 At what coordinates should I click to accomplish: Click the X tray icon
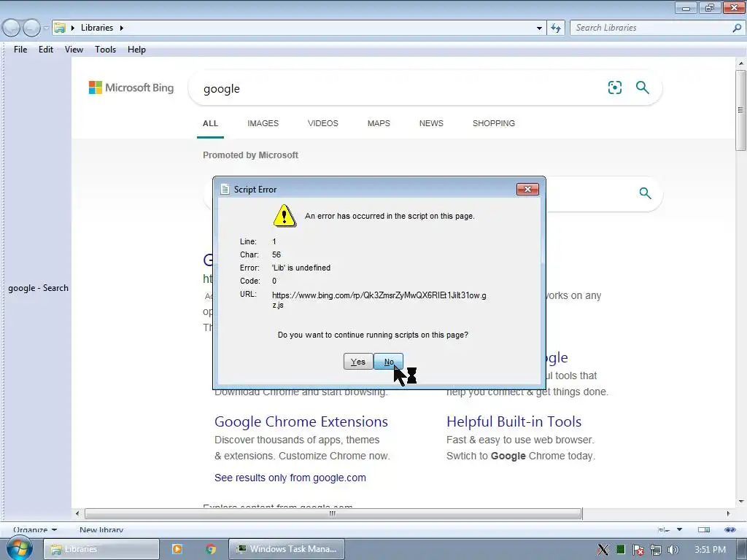click(x=603, y=550)
